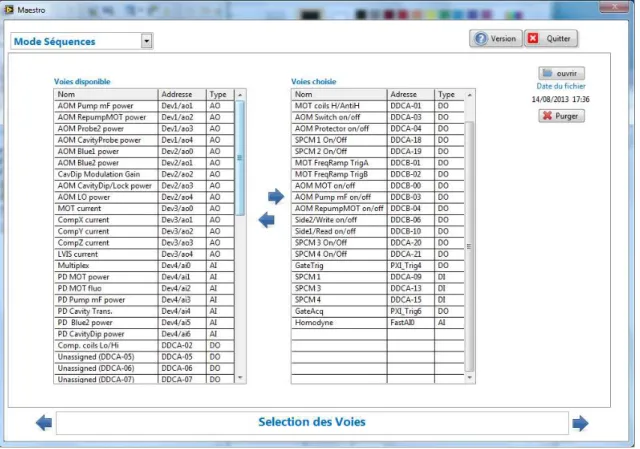Select row CavDip Modulation Gain
Image resolution: width=640 pixels, height=449 pixels.
(x=144, y=174)
